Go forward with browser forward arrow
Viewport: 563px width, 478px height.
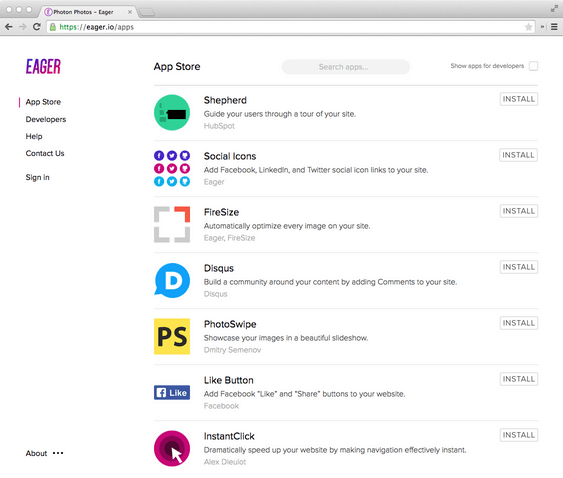[x=23, y=27]
